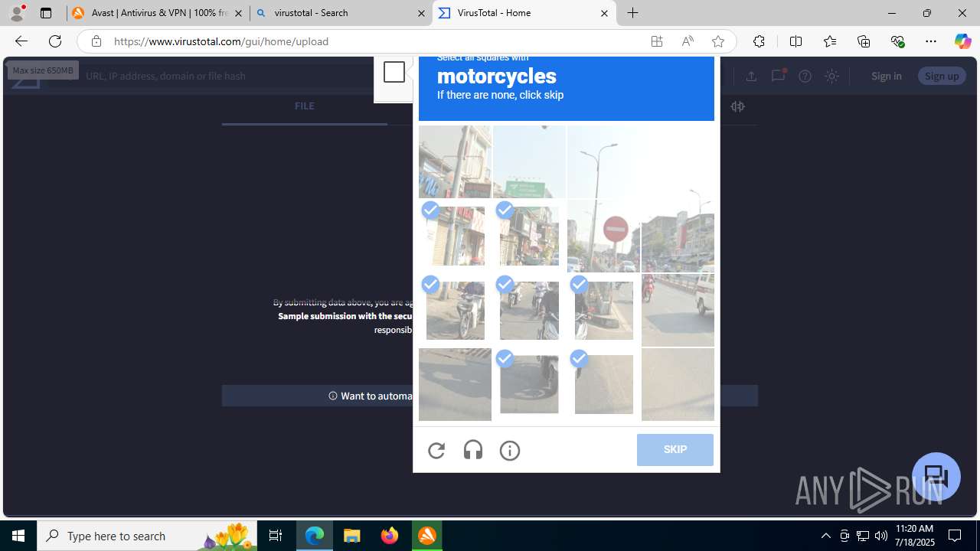Select tile with red no-entry sign
The image size is (980, 551).
(603, 236)
